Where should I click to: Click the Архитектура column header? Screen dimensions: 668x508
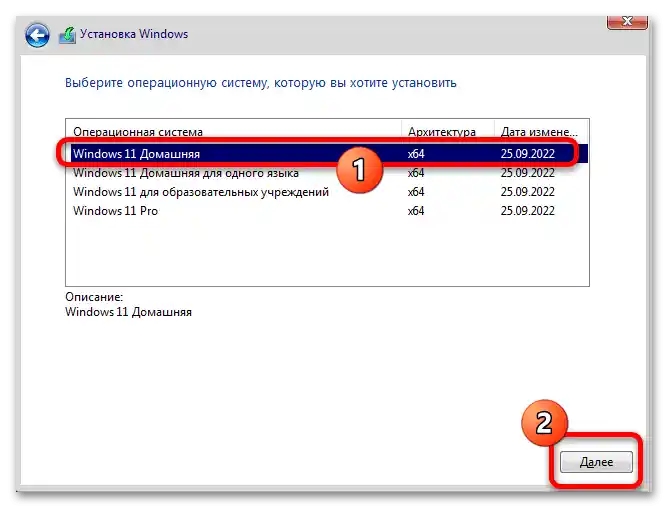[x=448, y=132]
